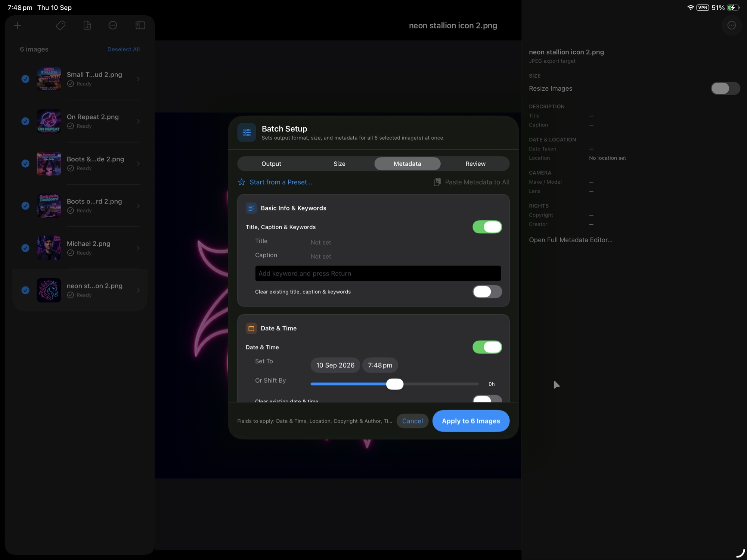Expand Boots o...rd 2.png row chevron
This screenshot has height=560, width=747.
(x=138, y=206)
